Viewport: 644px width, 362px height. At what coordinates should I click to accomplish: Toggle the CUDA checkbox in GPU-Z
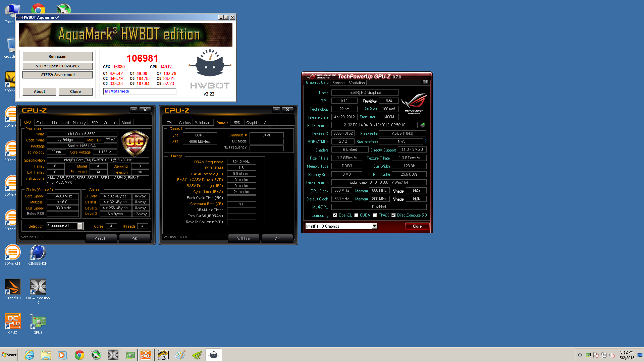pyautogui.click(x=356, y=215)
